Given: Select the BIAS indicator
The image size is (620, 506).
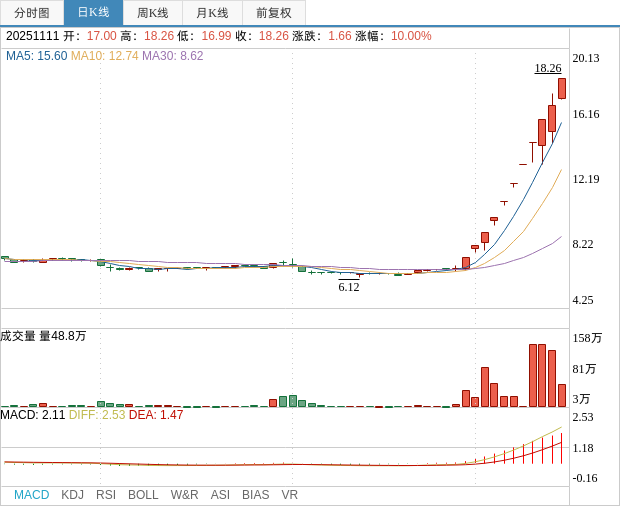Looking at the screenshot, I should (255, 495).
